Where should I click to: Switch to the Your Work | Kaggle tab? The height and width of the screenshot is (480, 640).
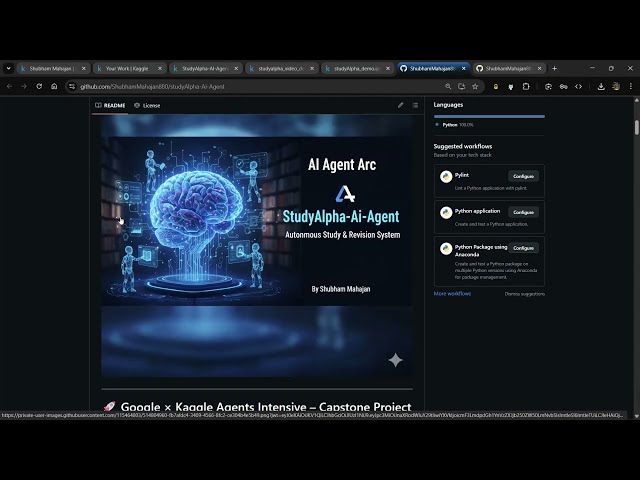click(x=129, y=69)
